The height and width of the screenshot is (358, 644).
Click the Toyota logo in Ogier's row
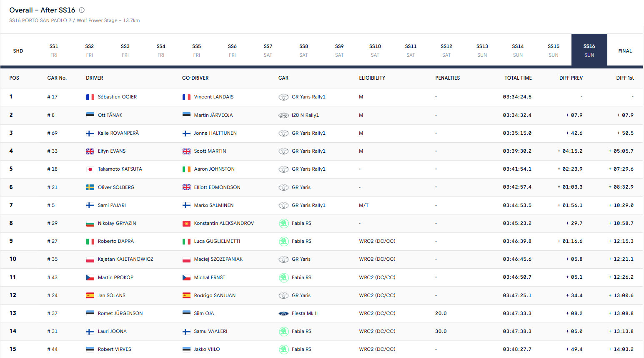click(x=283, y=97)
